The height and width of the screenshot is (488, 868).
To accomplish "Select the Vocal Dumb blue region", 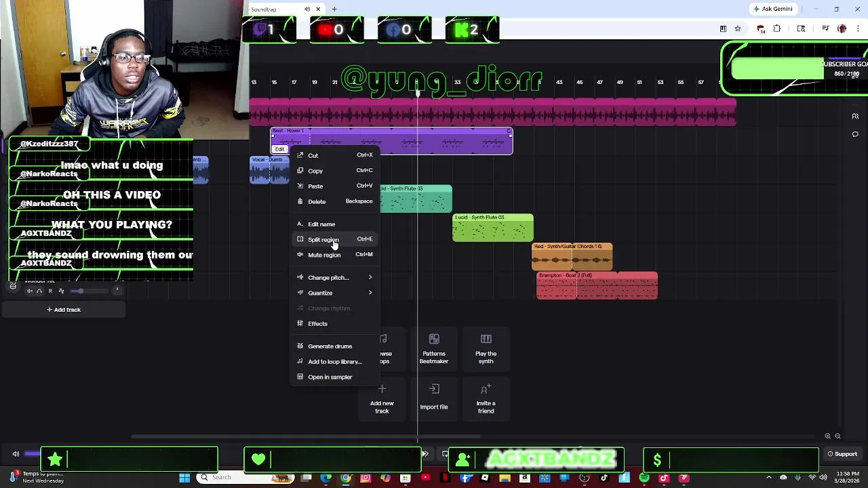I will (x=270, y=170).
